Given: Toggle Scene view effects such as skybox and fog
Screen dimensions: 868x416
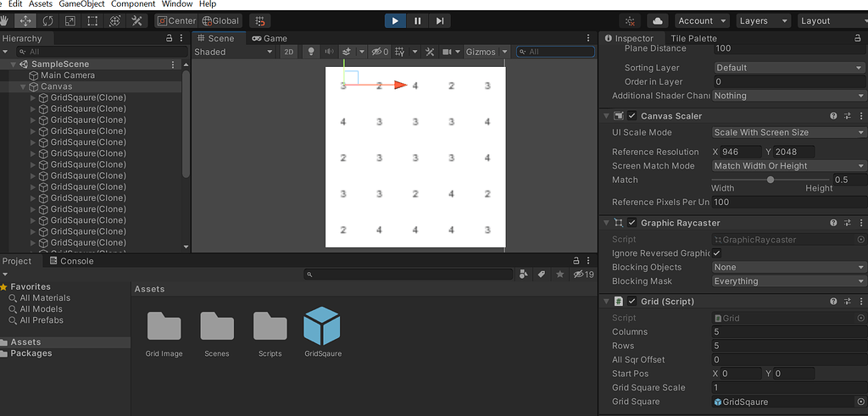Looking at the screenshot, I should (347, 52).
